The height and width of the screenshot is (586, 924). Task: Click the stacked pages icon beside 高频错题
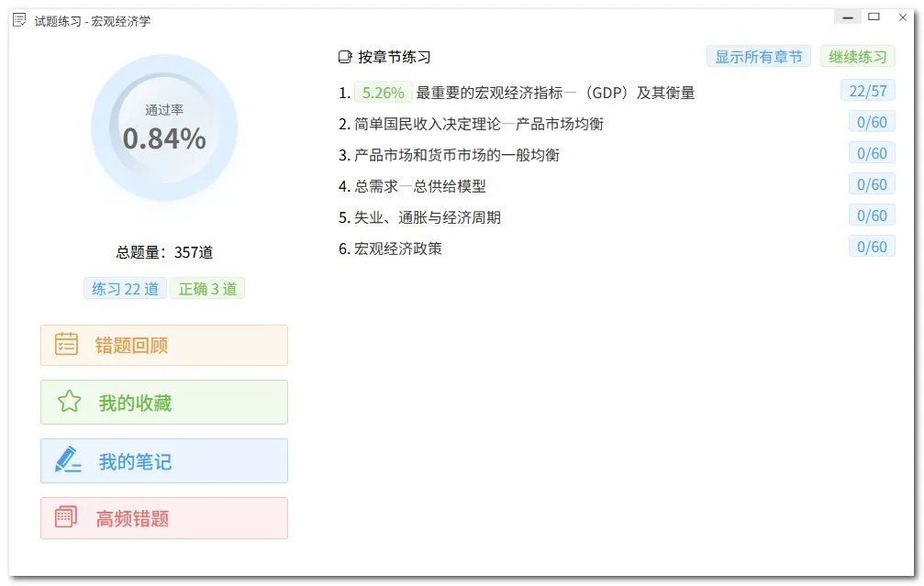tap(66, 517)
